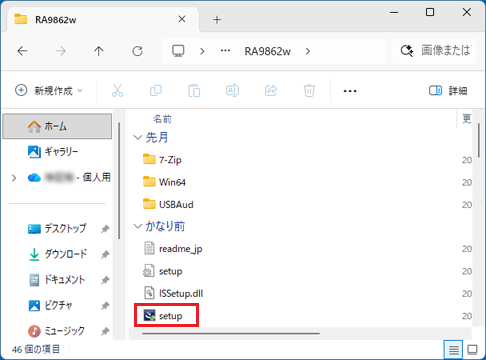Select ホーム in the navigation pane
486x360 pixels.
coord(57,126)
